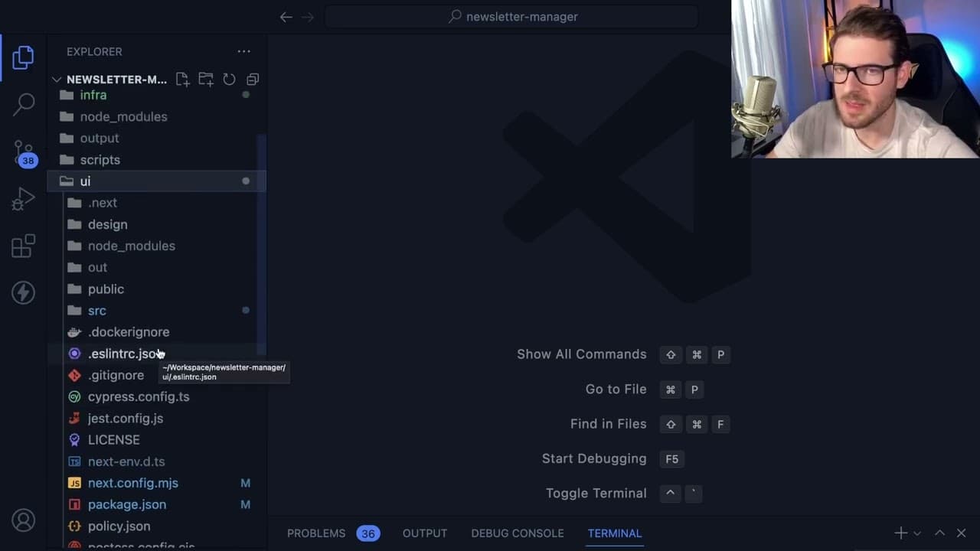
Task: Expand the top-level node_modules folder
Action: click(156, 116)
